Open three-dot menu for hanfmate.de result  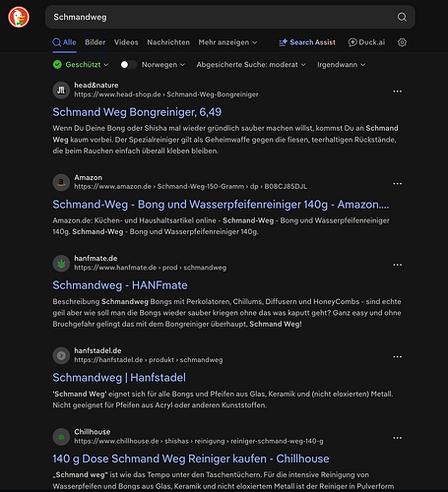pyautogui.click(x=398, y=265)
